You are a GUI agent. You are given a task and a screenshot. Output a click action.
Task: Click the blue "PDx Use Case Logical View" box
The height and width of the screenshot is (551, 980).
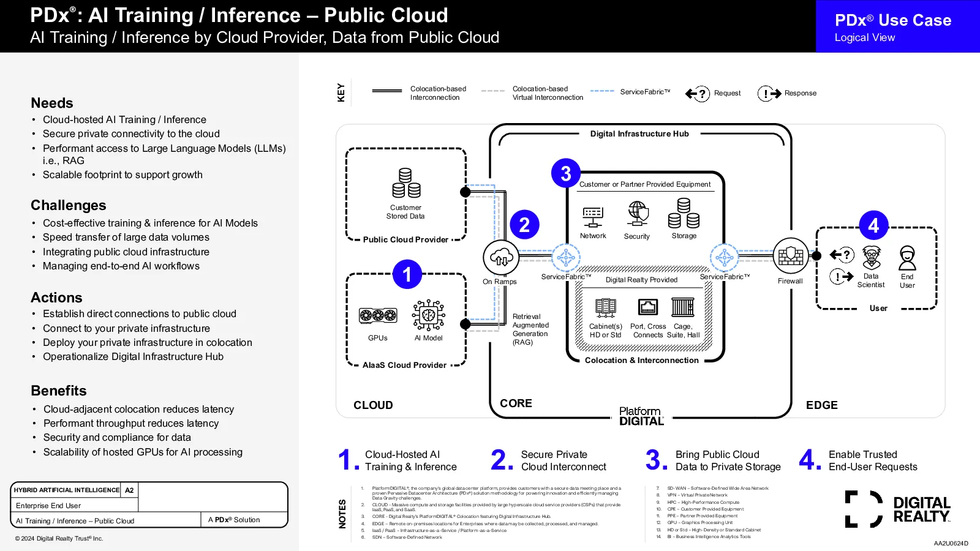click(898, 26)
